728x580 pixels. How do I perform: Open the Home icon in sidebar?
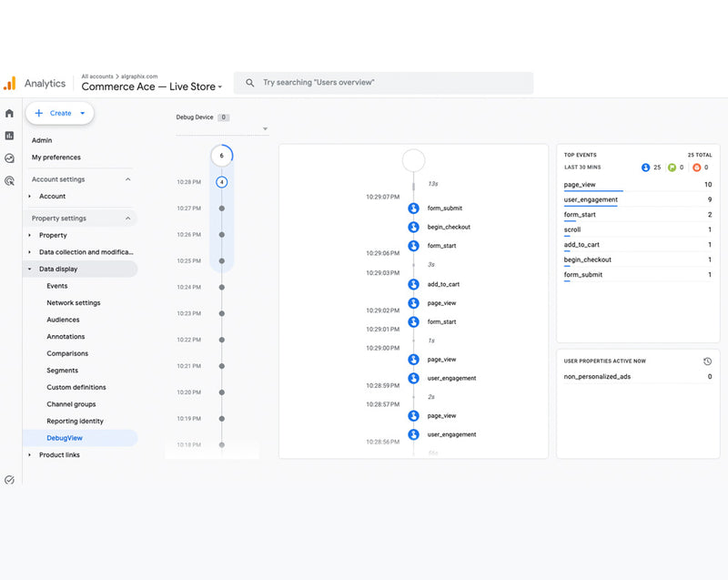(x=9, y=113)
